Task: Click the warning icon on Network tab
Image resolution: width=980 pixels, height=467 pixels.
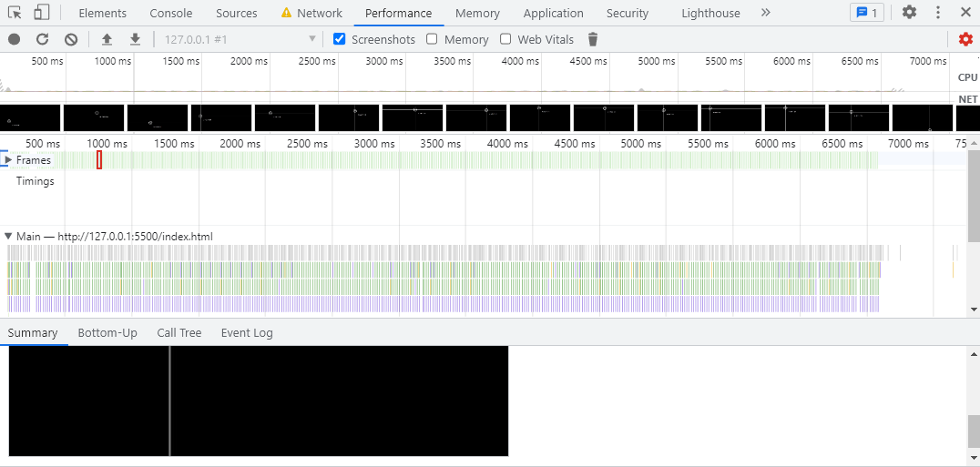Action: point(286,13)
